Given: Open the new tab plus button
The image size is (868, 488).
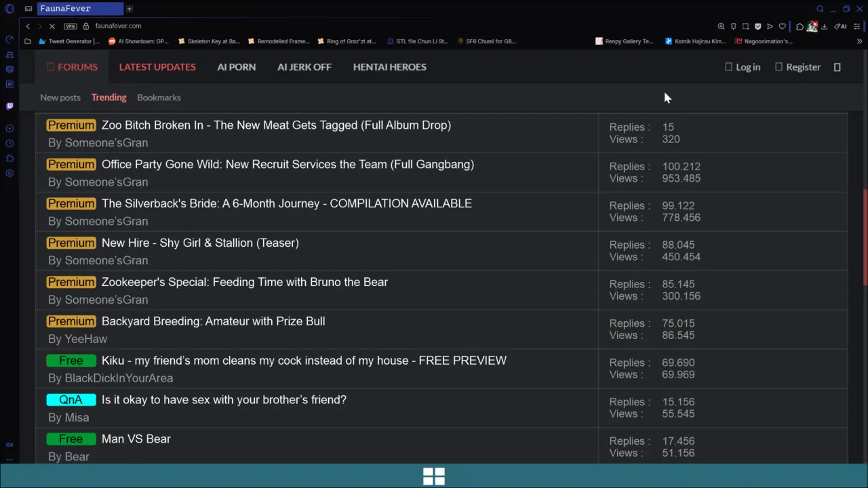Looking at the screenshot, I should (129, 9).
